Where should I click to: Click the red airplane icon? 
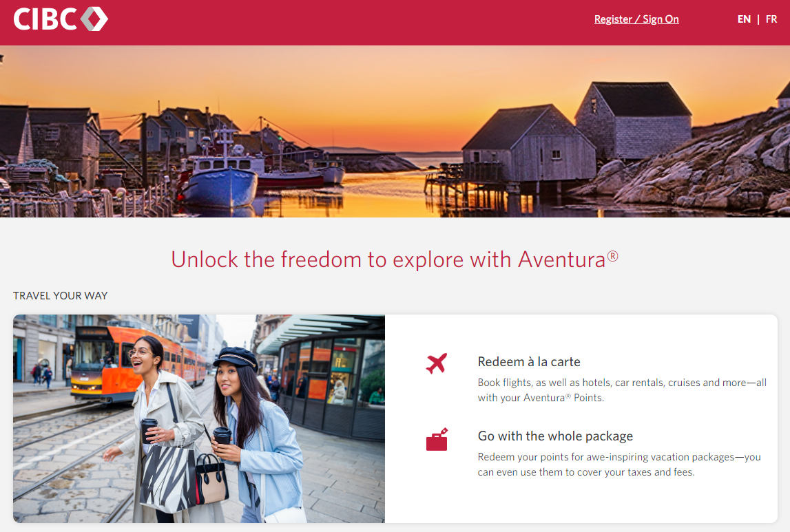(436, 363)
